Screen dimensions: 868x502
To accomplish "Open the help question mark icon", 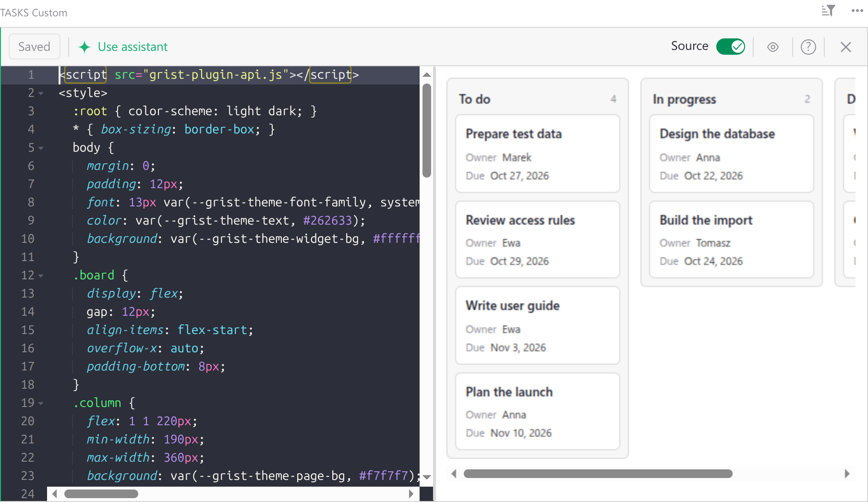I will (808, 47).
